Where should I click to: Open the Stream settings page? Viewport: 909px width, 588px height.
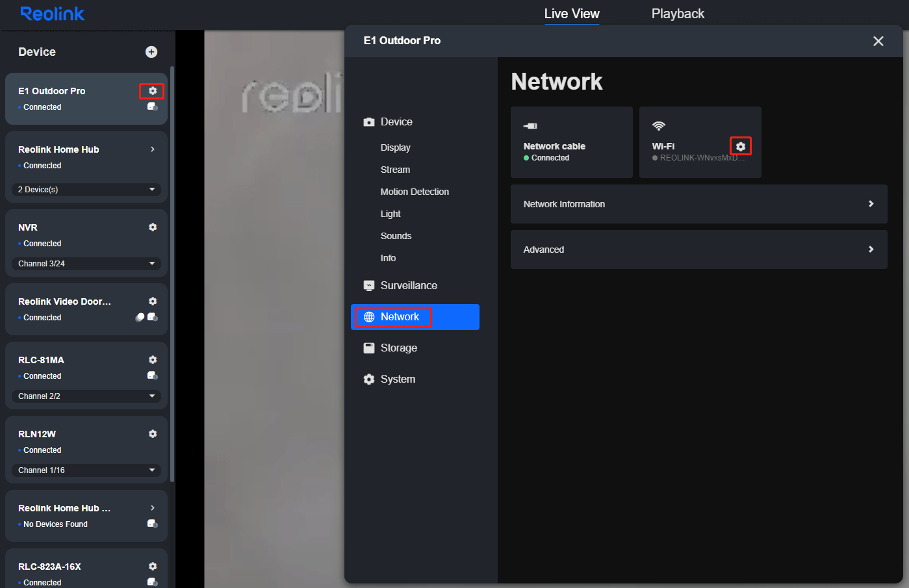[x=395, y=170]
